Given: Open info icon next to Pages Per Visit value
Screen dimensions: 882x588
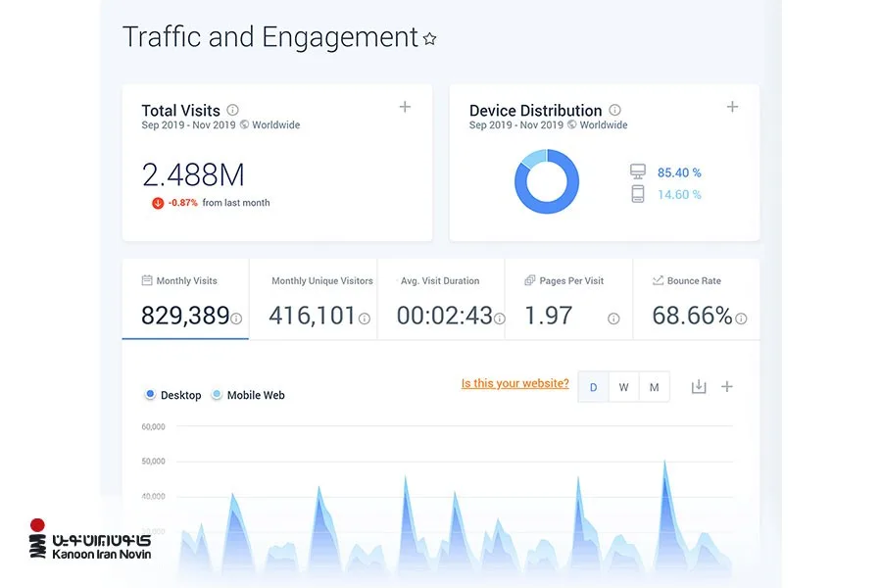Looking at the screenshot, I should pos(613,319).
